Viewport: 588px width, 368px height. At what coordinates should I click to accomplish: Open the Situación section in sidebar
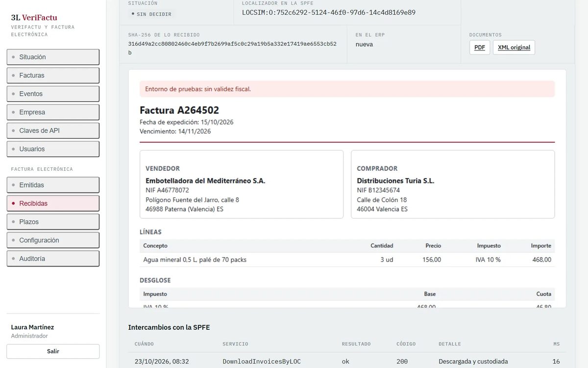53,57
